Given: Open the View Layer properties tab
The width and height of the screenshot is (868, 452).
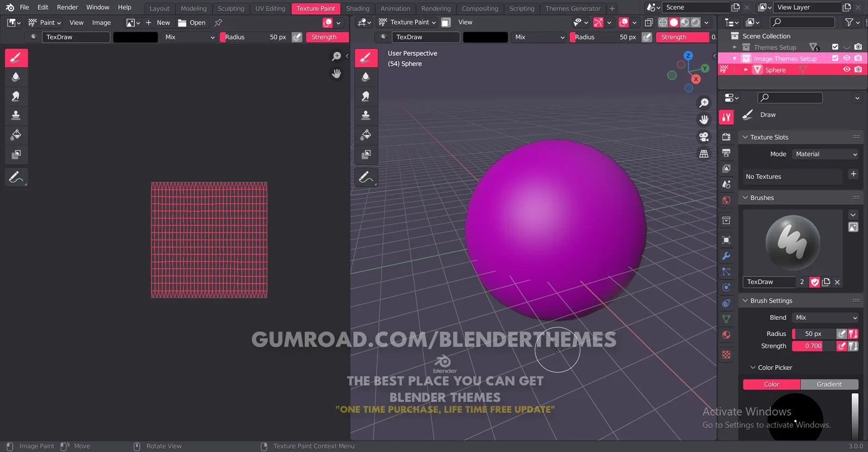Looking at the screenshot, I should pyautogui.click(x=726, y=169).
